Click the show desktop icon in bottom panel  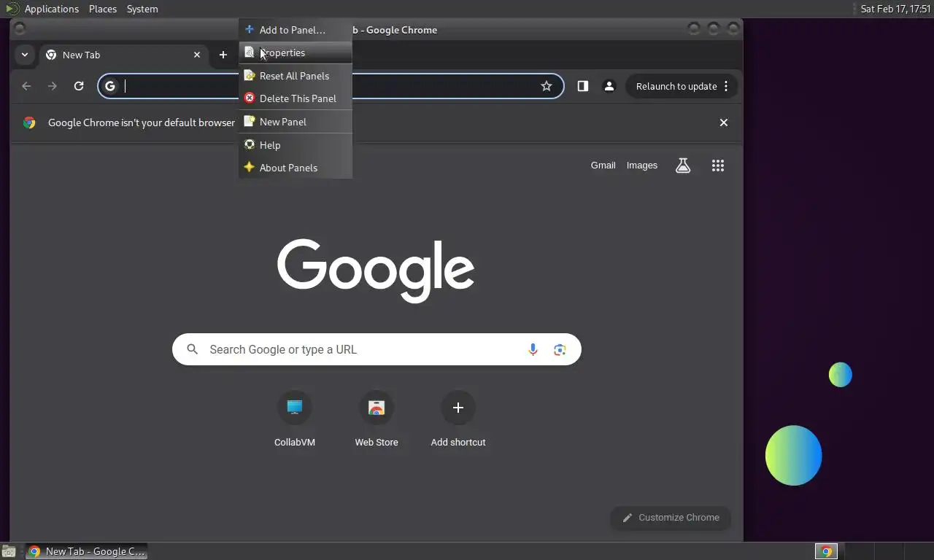click(9, 551)
